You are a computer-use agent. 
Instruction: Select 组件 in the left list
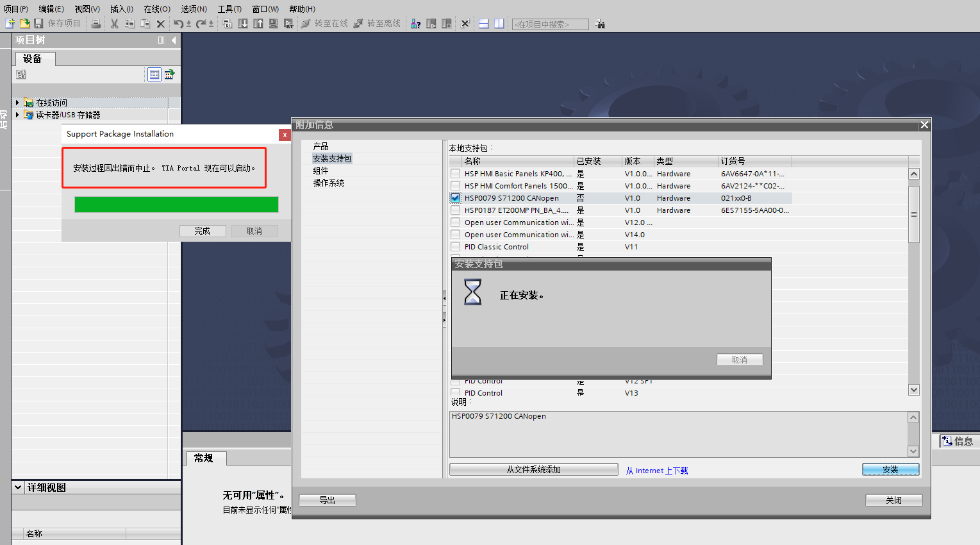tap(320, 171)
